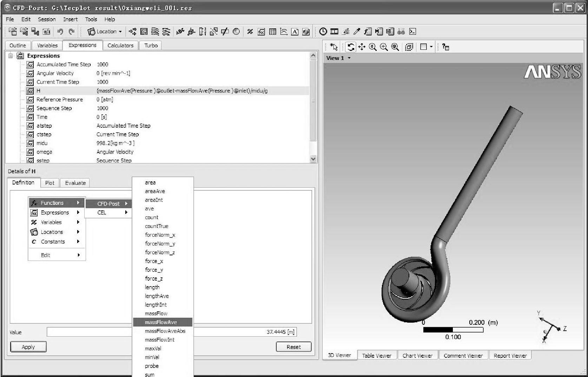The height and width of the screenshot is (377, 588).
Task: Select the Probe eyedropper tool
Action: click(x=357, y=32)
